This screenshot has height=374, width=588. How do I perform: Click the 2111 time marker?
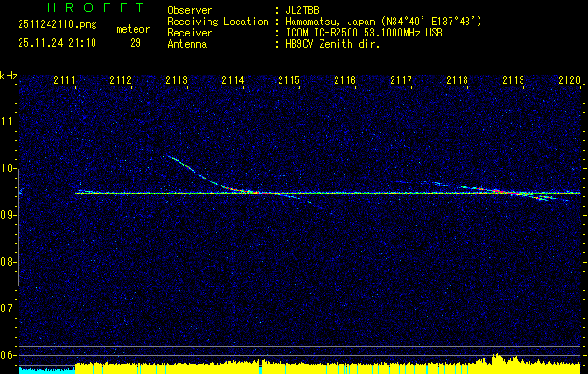click(x=65, y=81)
